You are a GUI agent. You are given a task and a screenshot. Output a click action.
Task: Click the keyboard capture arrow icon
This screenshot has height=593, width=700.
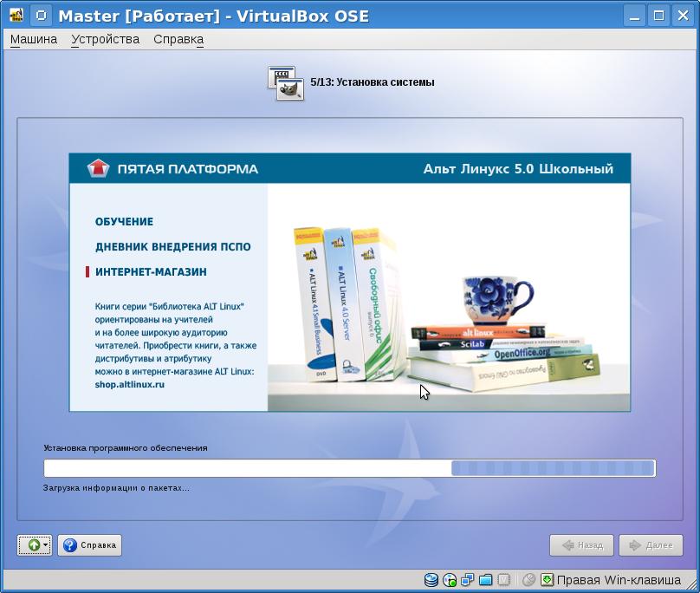coord(547,580)
